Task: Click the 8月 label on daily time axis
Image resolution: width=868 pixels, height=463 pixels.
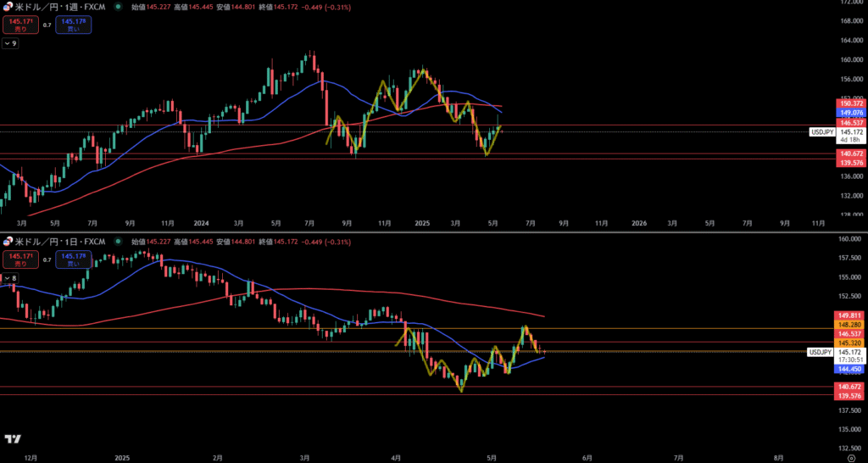Action: point(778,458)
